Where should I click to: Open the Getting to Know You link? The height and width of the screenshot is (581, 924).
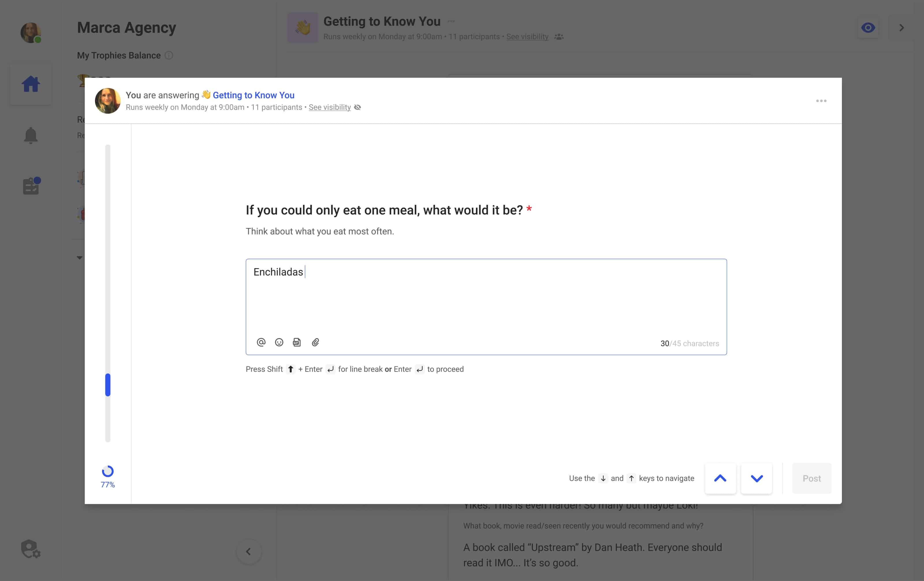(x=254, y=95)
